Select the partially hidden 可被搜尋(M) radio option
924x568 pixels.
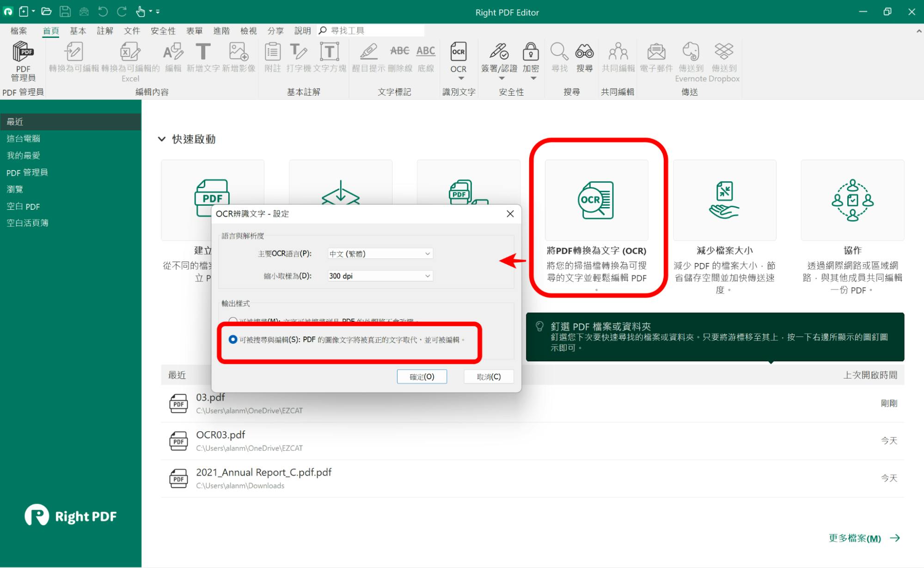click(x=233, y=320)
